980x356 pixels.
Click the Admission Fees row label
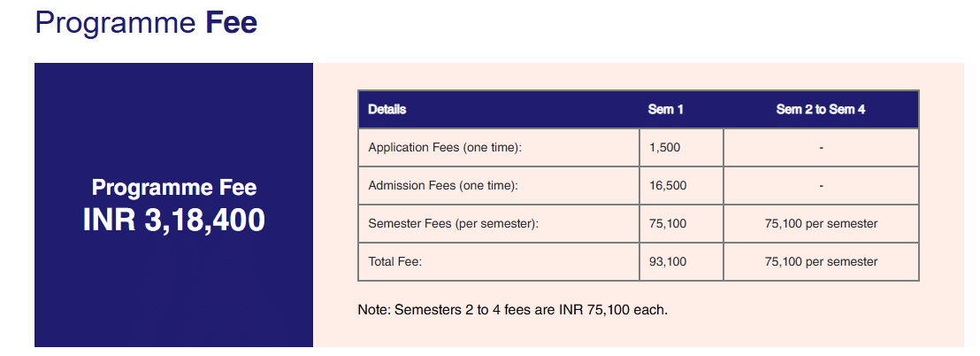(x=442, y=186)
